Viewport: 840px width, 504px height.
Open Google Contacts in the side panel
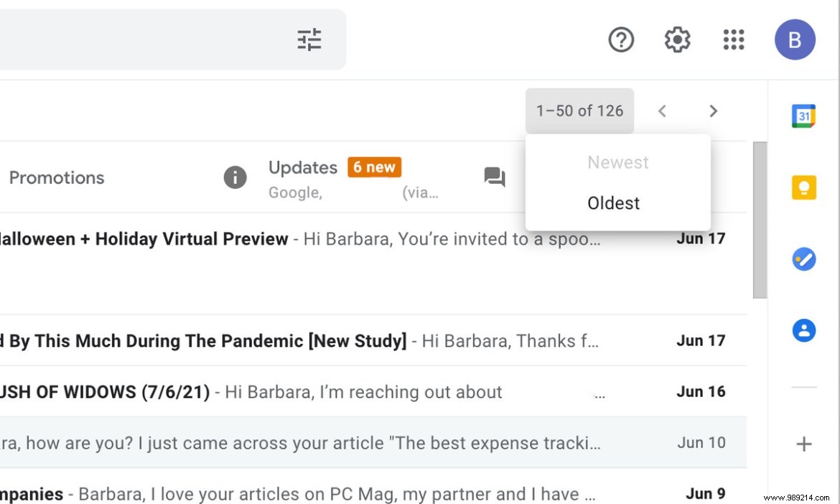coord(803,330)
